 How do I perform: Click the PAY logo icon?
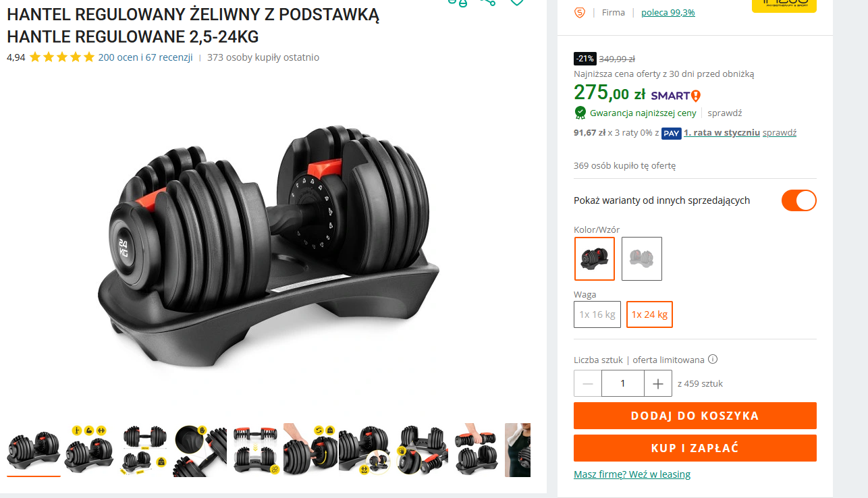click(x=671, y=133)
